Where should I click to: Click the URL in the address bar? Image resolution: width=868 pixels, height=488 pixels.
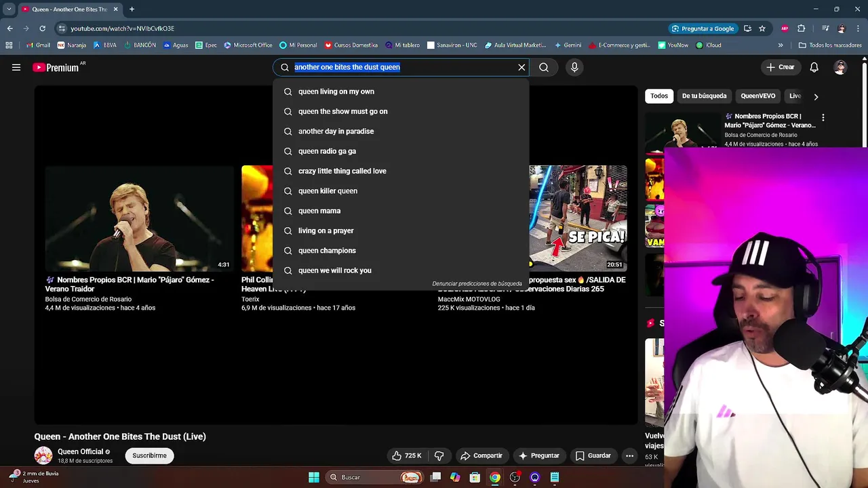click(123, 28)
